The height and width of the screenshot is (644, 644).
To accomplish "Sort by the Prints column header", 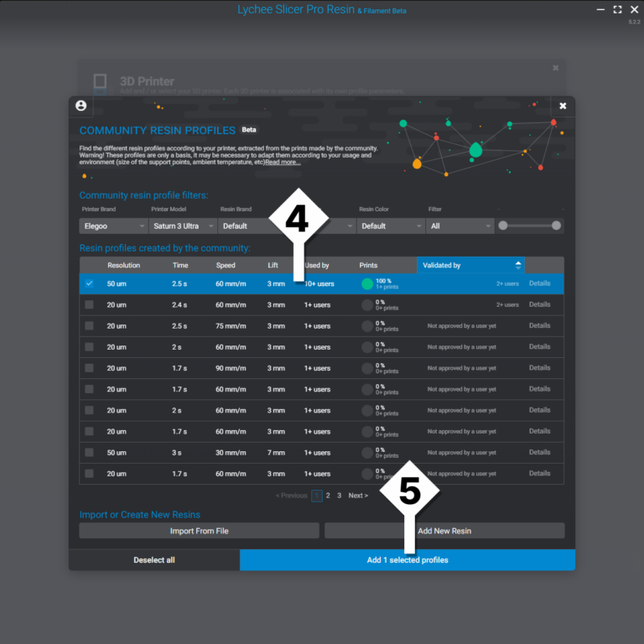I will [368, 265].
